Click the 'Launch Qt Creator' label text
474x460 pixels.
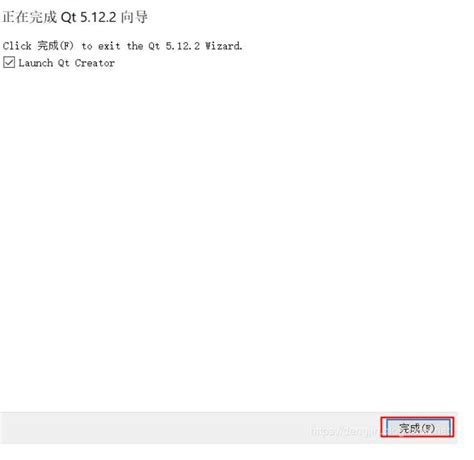point(66,63)
